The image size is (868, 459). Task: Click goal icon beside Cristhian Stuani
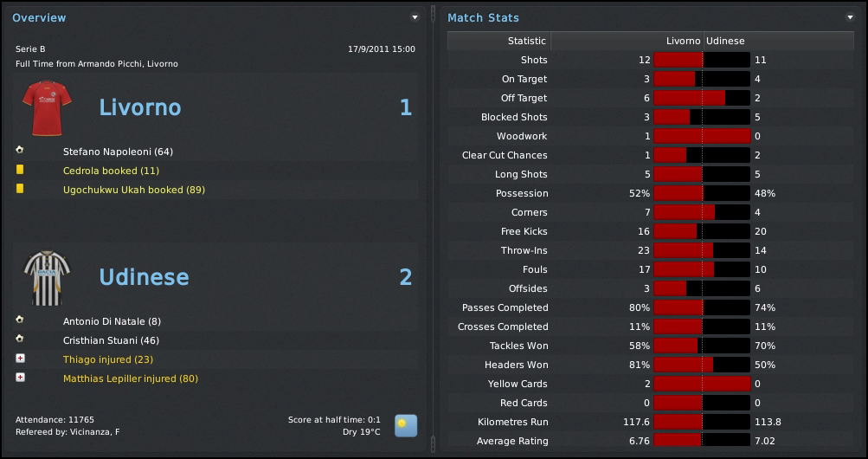pos(20,339)
